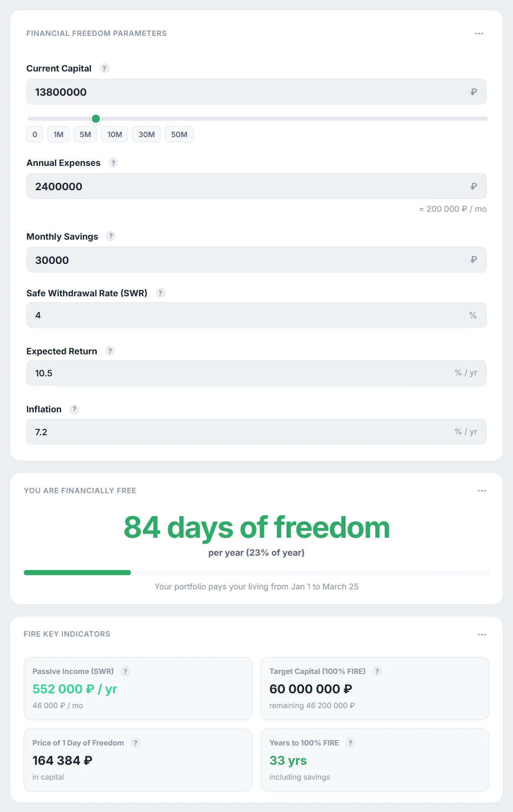Focus the Monthly Savings input field
This screenshot has height=812, width=513.
pos(256,259)
